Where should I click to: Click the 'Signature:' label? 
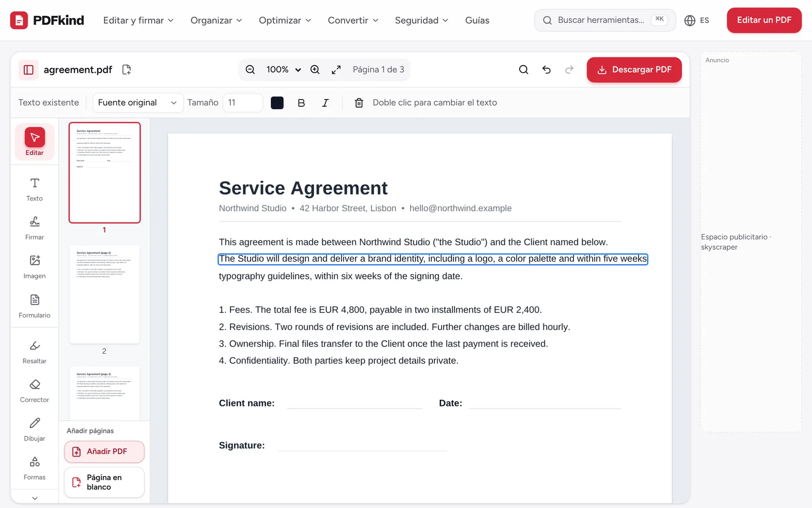242,446
